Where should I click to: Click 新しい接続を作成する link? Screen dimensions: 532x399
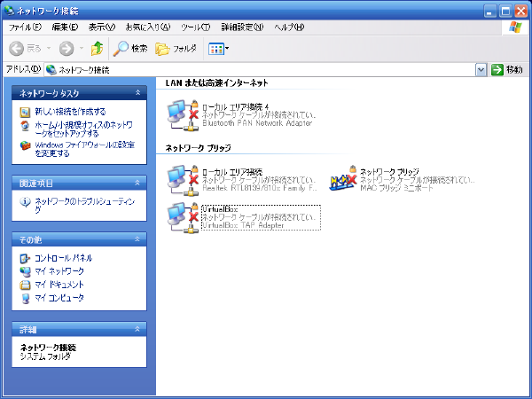pos(70,112)
